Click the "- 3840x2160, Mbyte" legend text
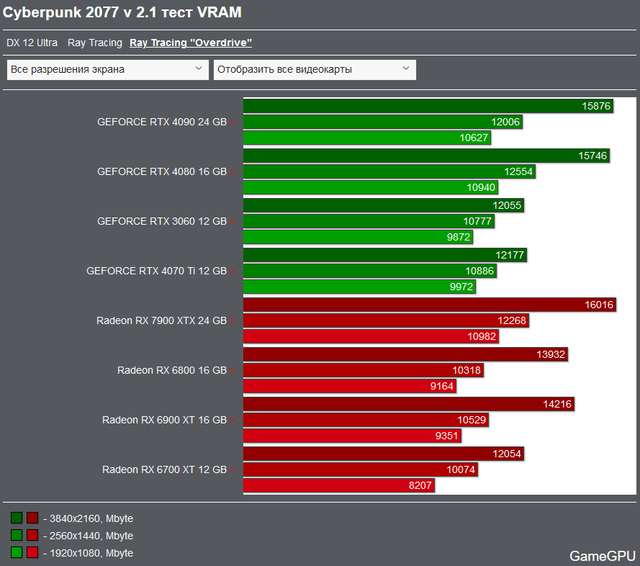 (88, 519)
